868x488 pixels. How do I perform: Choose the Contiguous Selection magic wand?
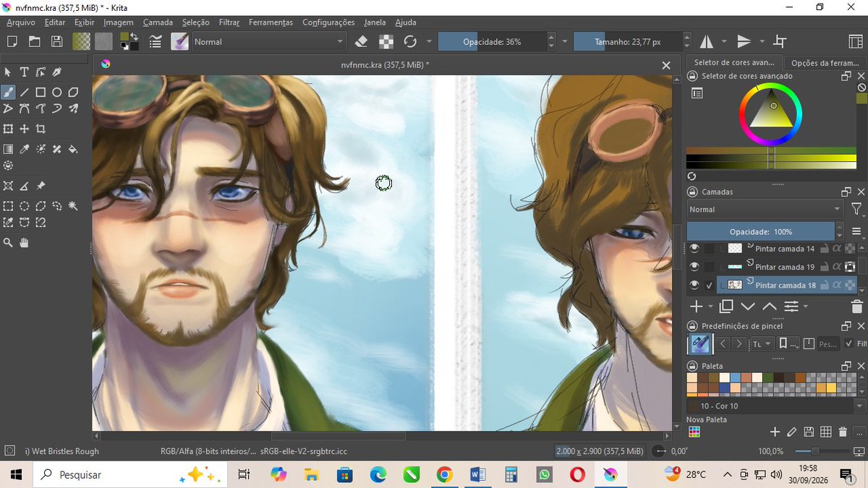[73, 206]
